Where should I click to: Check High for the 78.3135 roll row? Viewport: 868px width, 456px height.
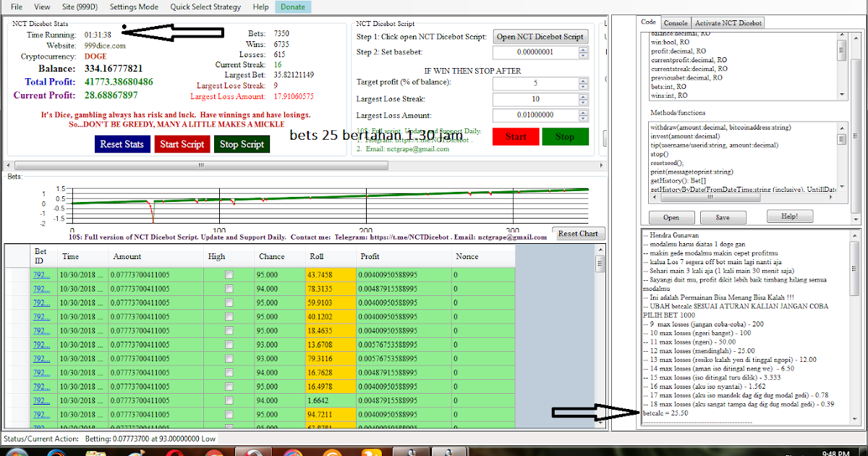[228, 288]
